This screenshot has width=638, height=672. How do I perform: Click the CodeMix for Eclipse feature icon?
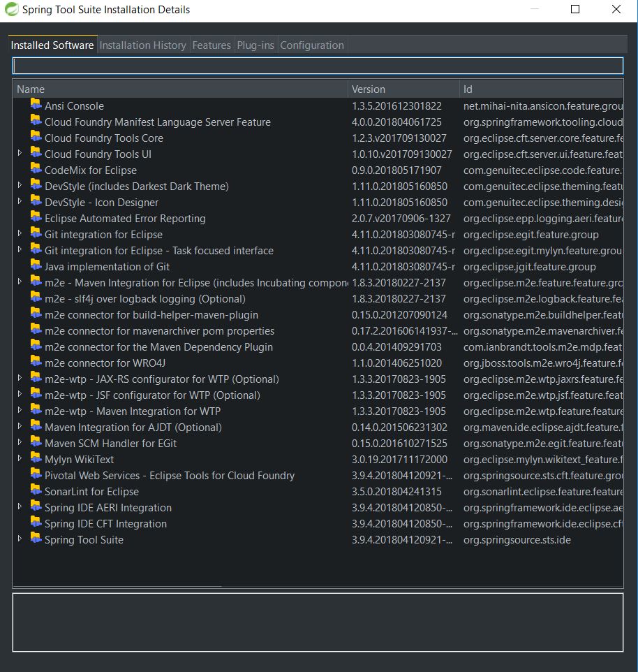(36, 169)
